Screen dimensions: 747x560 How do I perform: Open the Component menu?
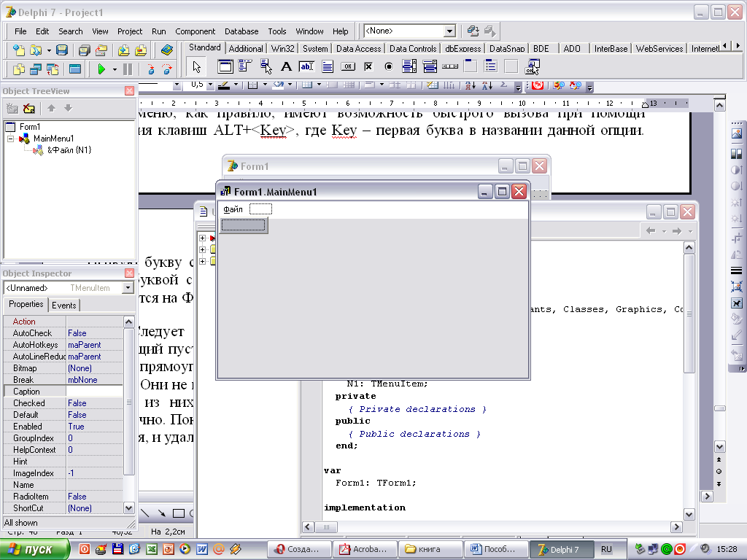click(x=196, y=31)
